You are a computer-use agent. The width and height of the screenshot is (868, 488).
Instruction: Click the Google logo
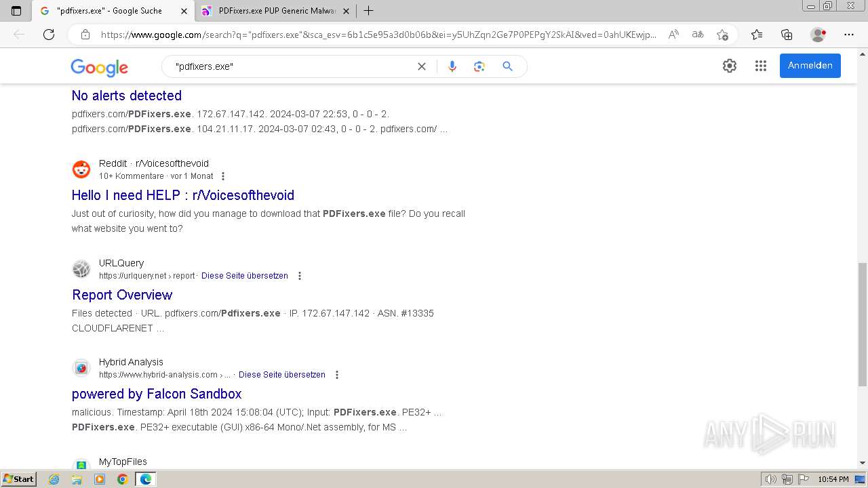click(x=99, y=67)
